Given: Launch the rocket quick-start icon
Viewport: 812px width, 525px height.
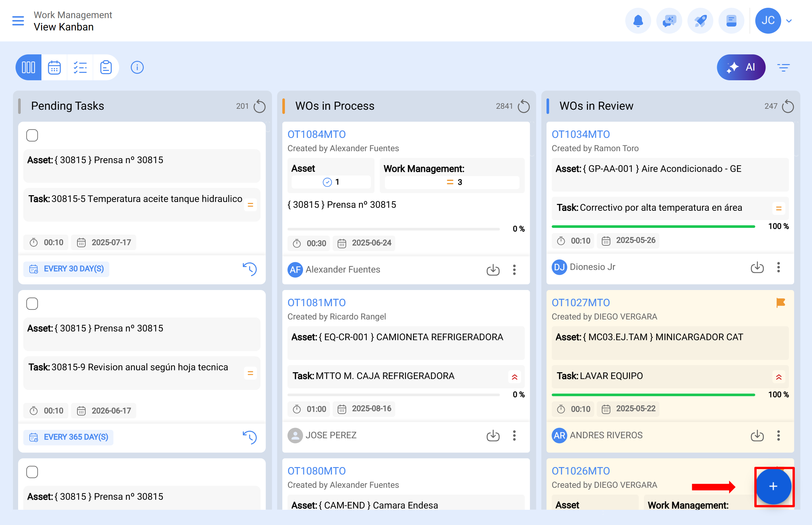Looking at the screenshot, I should [x=700, y=20].
